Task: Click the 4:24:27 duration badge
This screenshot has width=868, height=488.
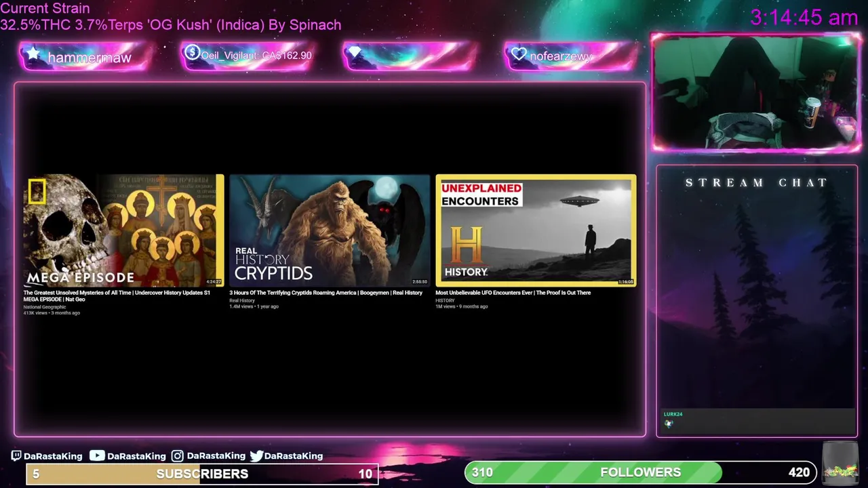Action: (x=214, y=281)
